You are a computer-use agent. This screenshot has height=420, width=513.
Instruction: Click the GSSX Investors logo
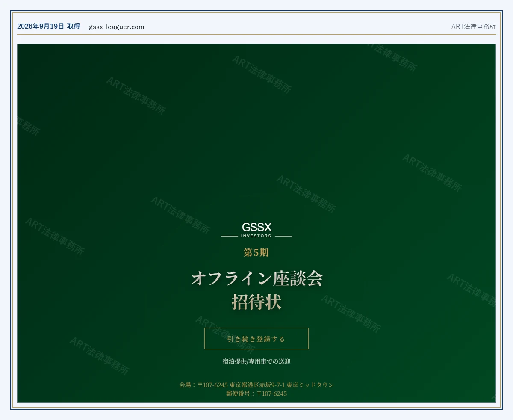[x=256, y=230]
